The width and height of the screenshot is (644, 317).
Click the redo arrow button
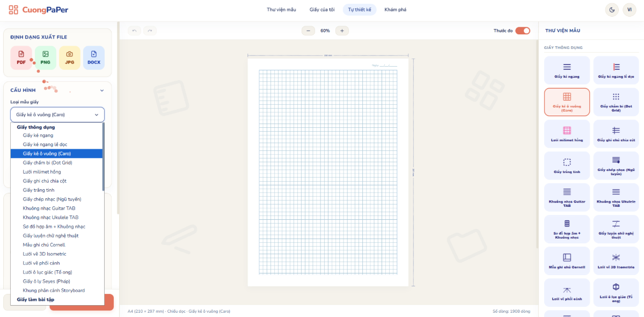[150, 31]
